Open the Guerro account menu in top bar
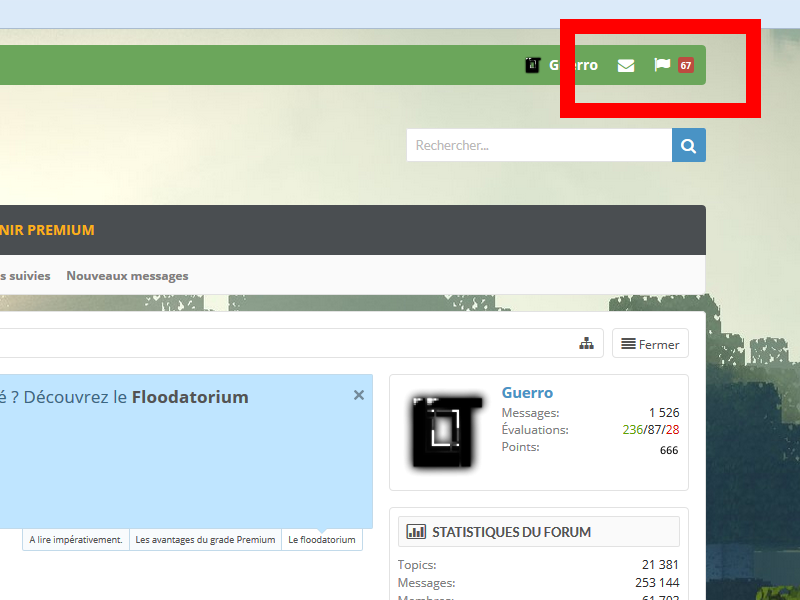The height and width of the screenshot is (600, 800). (573, 65)
